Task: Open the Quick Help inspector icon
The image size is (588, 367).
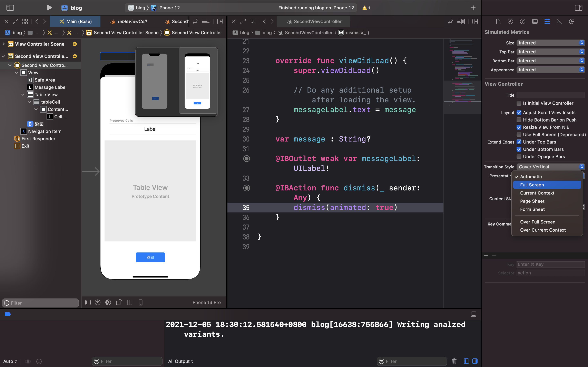Action: (522, 21)
